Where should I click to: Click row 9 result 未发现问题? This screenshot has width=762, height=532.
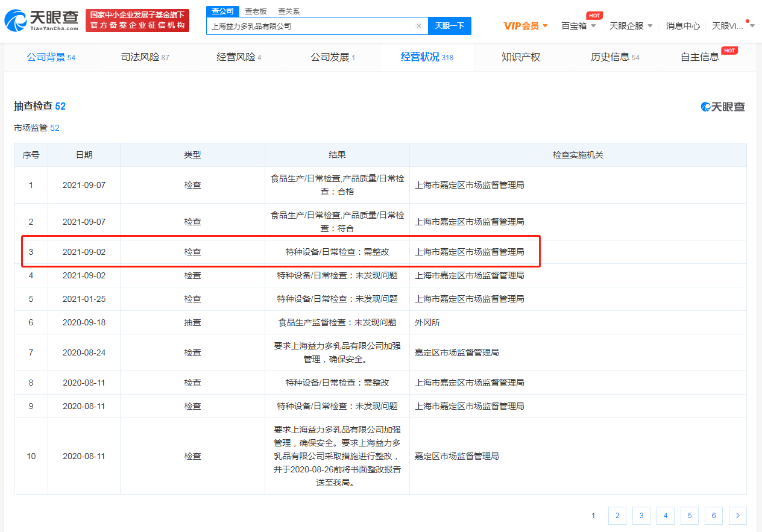point(338,406)
